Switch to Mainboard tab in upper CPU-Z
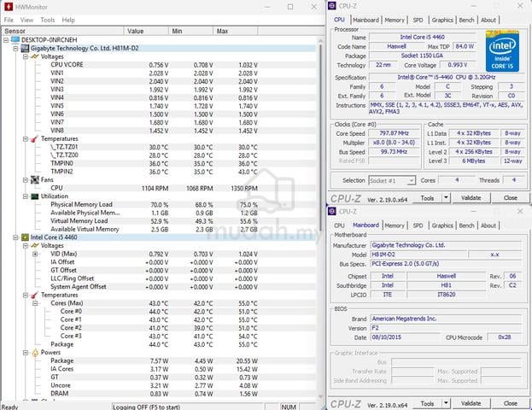 click(x=365, y=20)
